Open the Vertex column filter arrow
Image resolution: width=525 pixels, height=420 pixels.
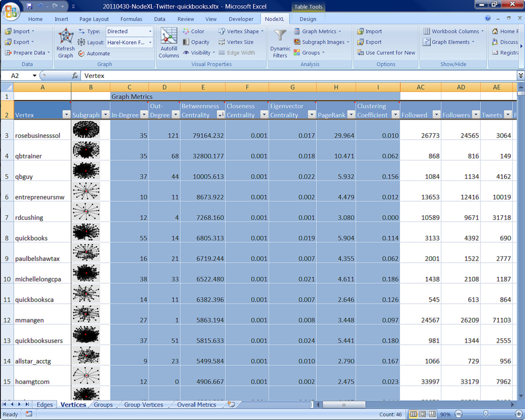pyautogui.click(x=66, y=114)
